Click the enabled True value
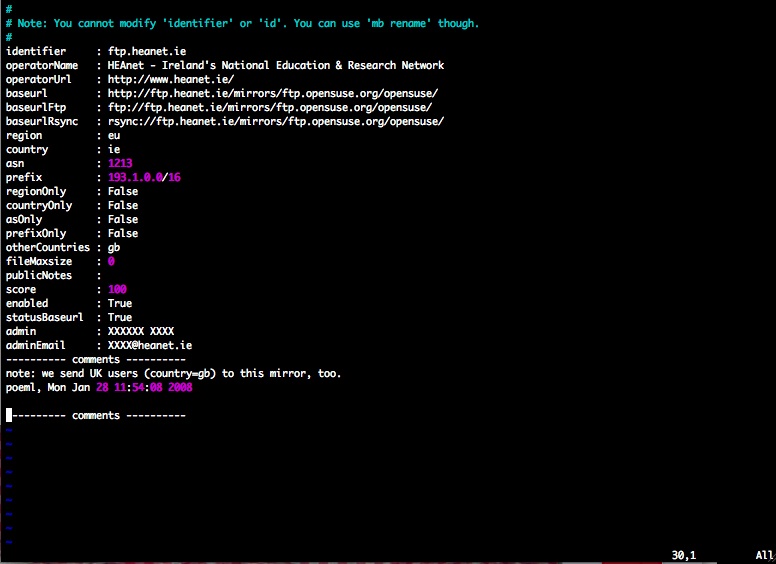Screen dimensions: 776x564 pyautogui.click(x=120, y=303)
